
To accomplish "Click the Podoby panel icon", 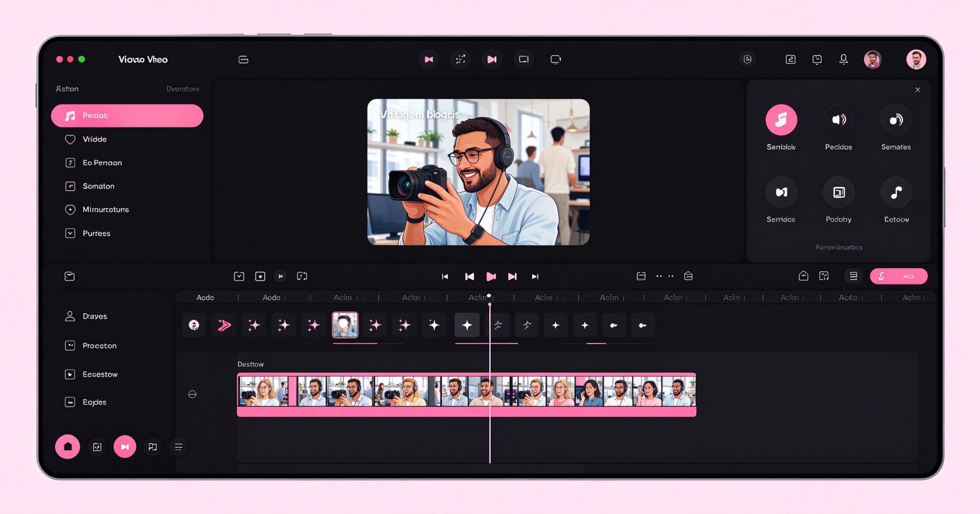I will pyautogui.click(x=838, y=192).
